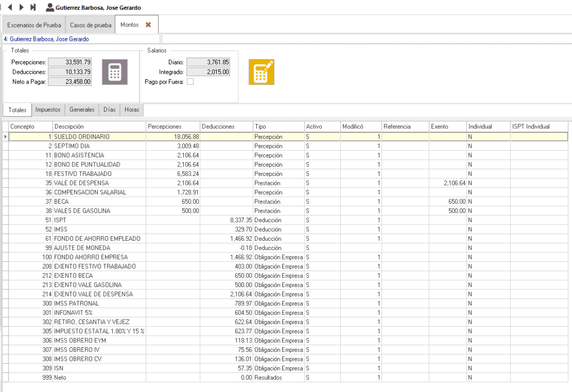Select the Impuestos sub-tab
The height and width of the screenshot is (392, 572).
[48, 110]
